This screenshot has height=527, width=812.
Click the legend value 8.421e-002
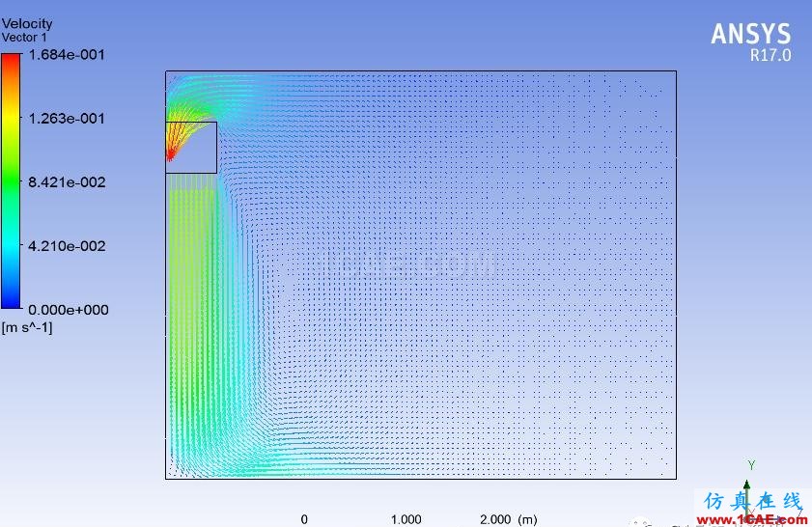click(67, 181)
